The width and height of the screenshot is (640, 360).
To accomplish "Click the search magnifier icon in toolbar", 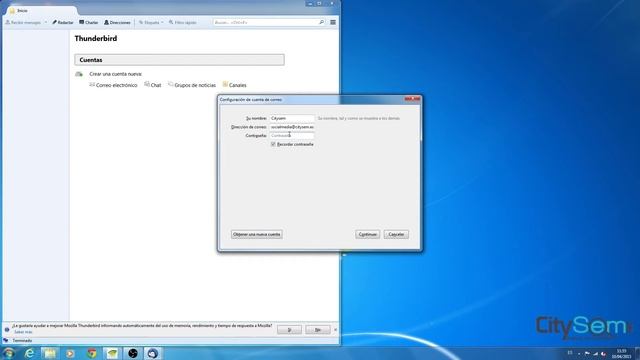I will point(321,22).
